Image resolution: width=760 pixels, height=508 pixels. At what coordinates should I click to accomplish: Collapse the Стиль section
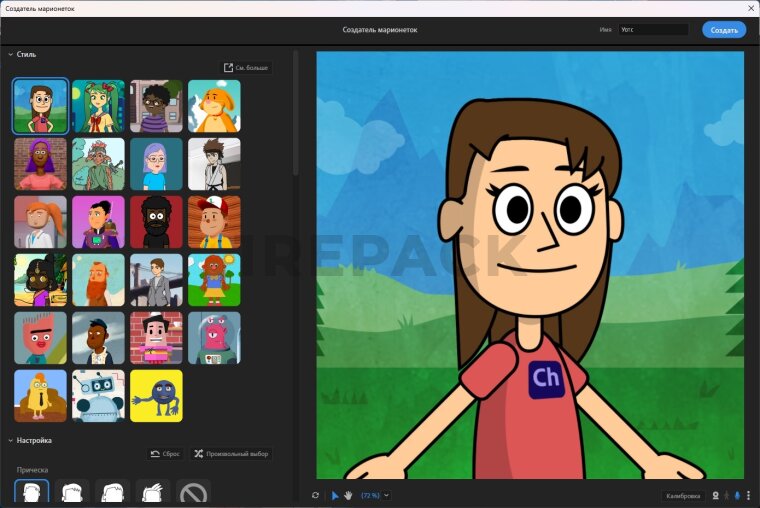tap(10, 54)
